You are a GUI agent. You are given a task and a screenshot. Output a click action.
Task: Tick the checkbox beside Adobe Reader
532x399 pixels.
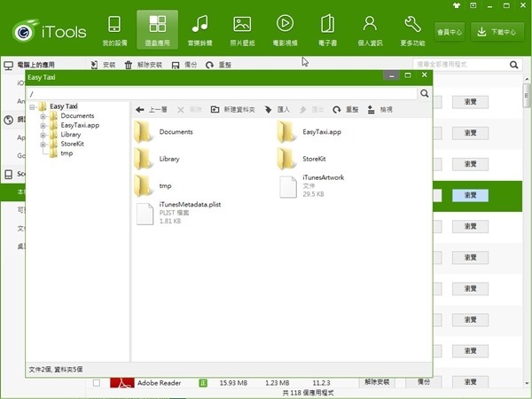(x=96, y=383)
